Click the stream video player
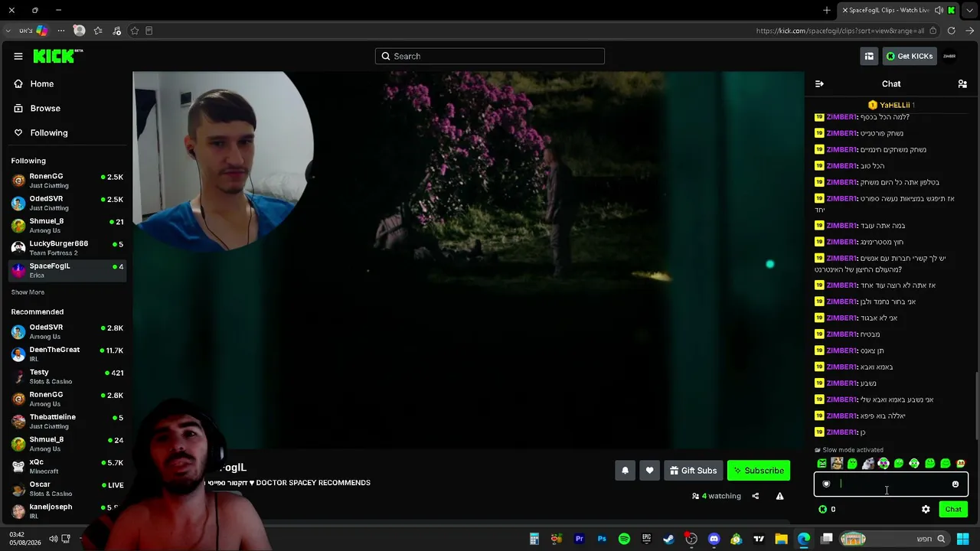Viewport: 980px width, 551px height. click(x=468, y=260)
